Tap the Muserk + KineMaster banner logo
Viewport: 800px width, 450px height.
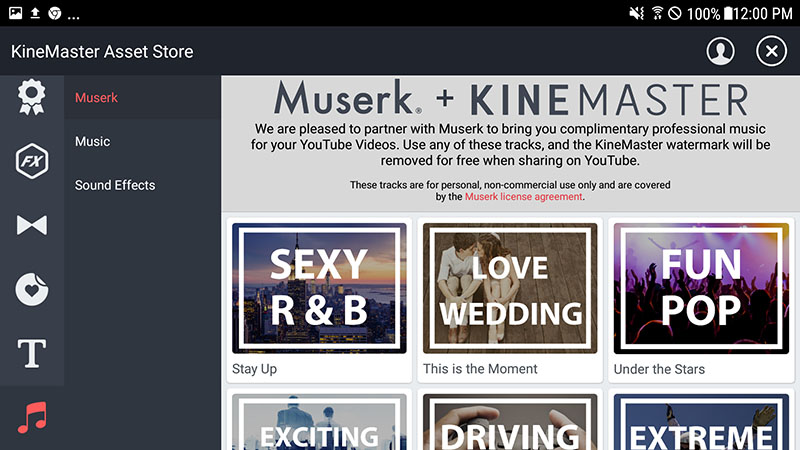pos(511,98)
